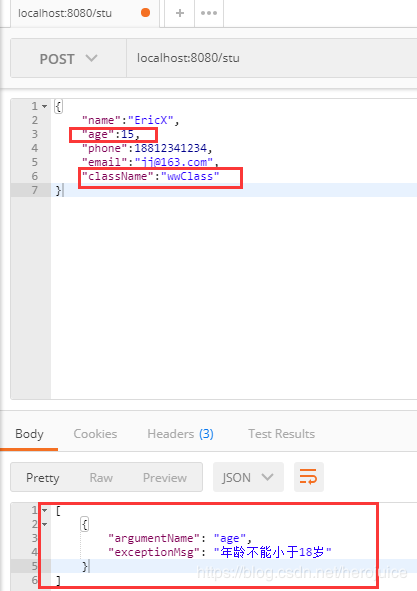Open a new request tab with plus icon
417x591 pixels.
coord(180,13)
